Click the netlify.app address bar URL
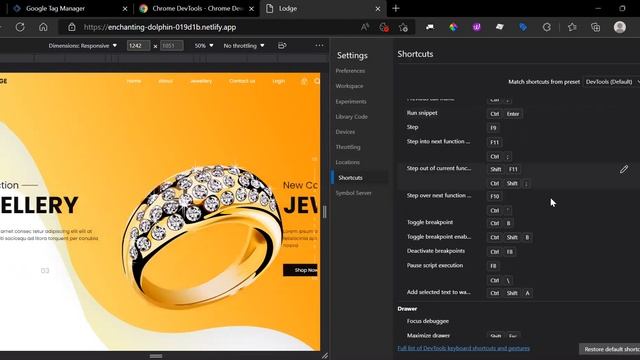This screenshot has height=360, width=640. [160, 27]
